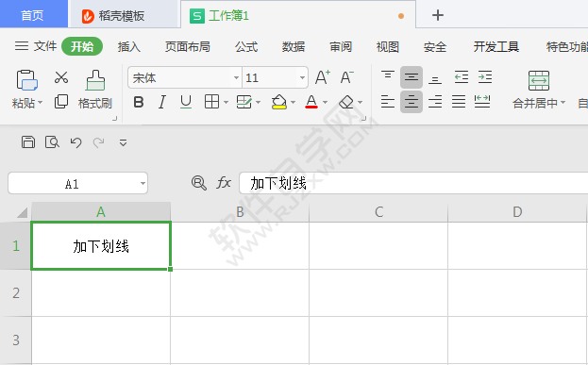Select column C header

point(378,212)
